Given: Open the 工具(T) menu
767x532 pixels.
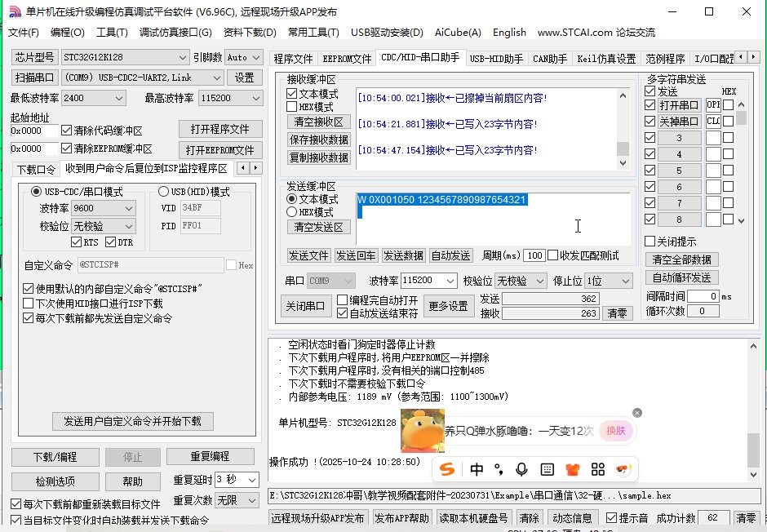Looking at the screenshot, I should [x=111, y=33].
